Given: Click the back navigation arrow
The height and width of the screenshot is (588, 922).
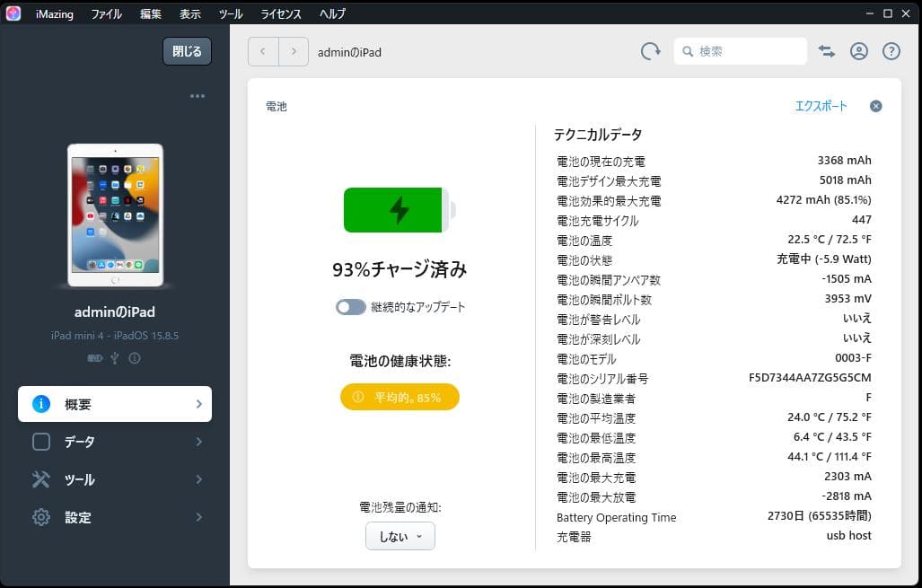Looking at the screenshot, I should [x=263, y=52].
